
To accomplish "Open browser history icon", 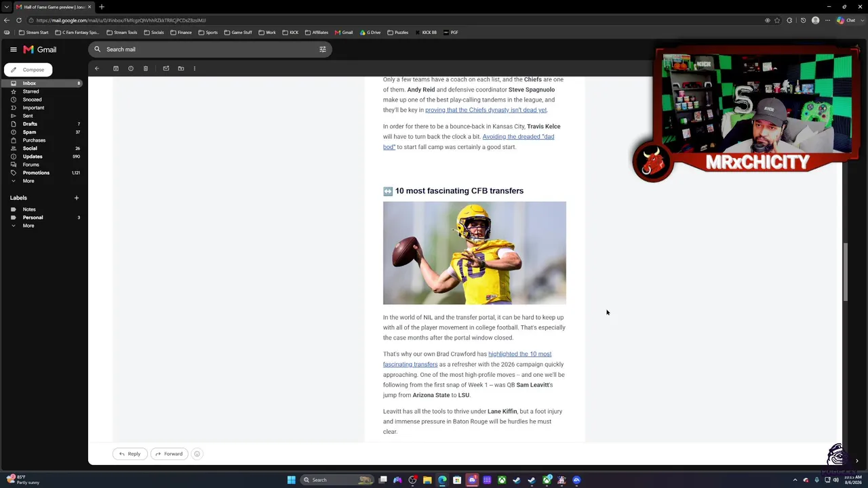I will [x=803, y=20].
